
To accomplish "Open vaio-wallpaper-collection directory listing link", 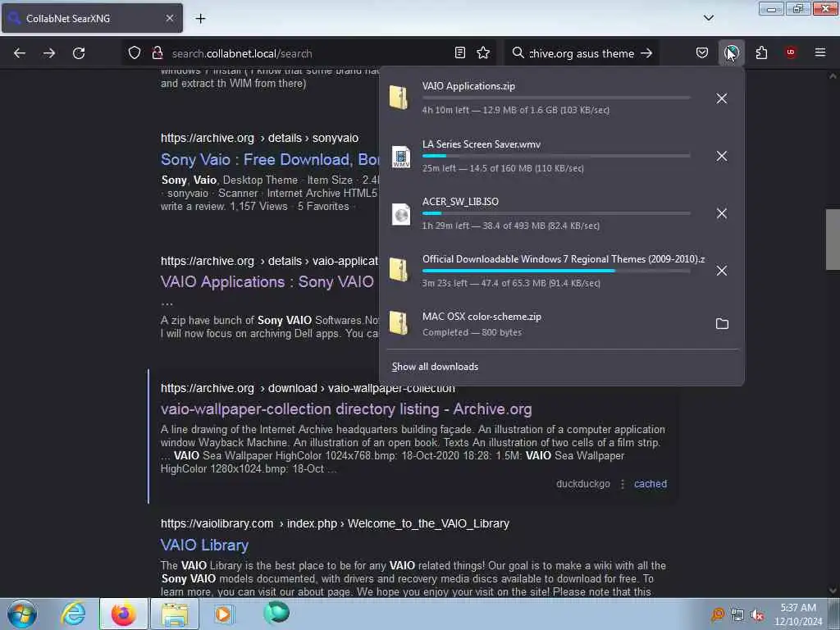I will click(x=346, y=409).
